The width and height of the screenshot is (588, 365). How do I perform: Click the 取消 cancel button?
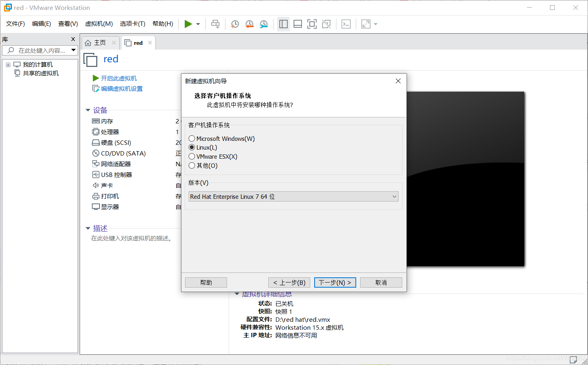coord(381,282)
